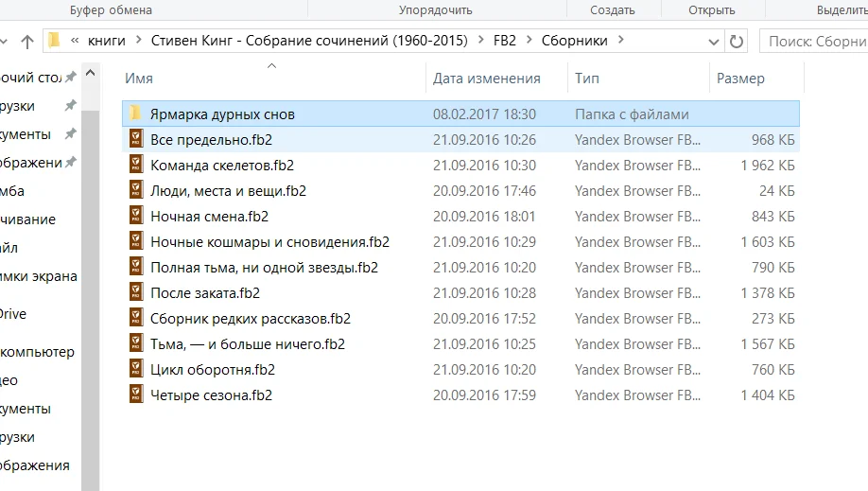Click the Все предельно.fb2 file icon
The height and width of the screenshot is (491, 868).
136,139
